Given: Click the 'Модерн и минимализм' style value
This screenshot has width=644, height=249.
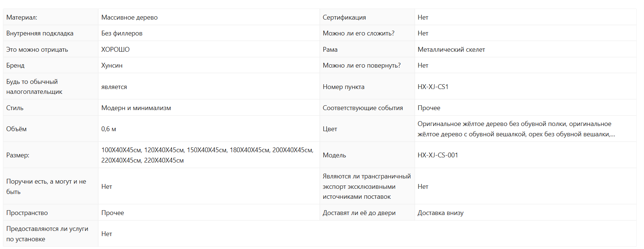Looking at the screenshot, I should click(136, 108).
